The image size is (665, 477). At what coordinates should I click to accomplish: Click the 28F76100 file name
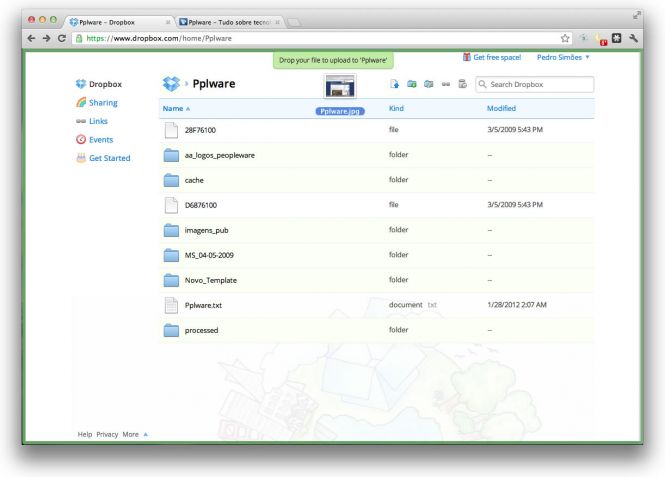coord(200,130)
